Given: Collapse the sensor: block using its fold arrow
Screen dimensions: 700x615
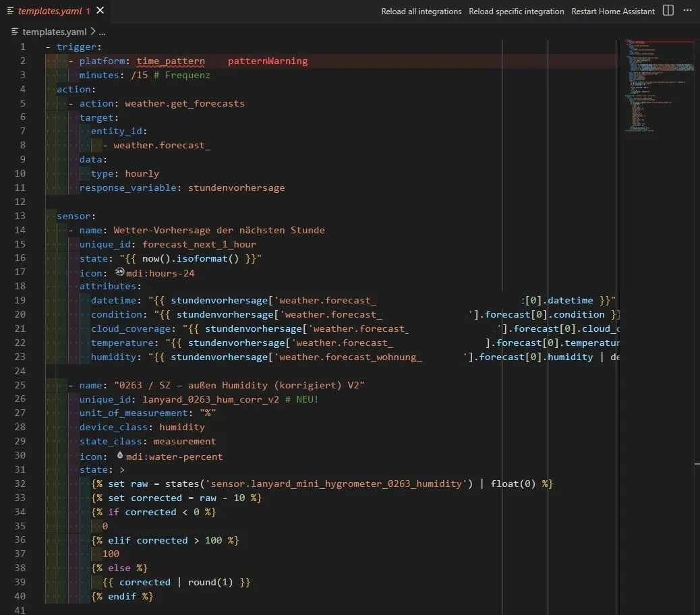Looking at the screenshot, I should [x=39, y=216].
